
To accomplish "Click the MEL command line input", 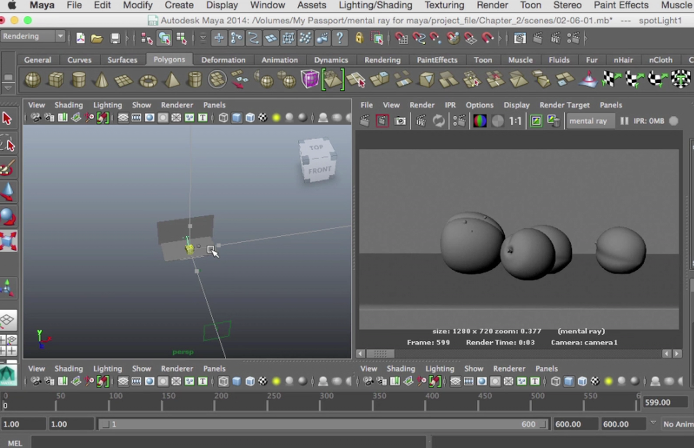I will [229, 443].
